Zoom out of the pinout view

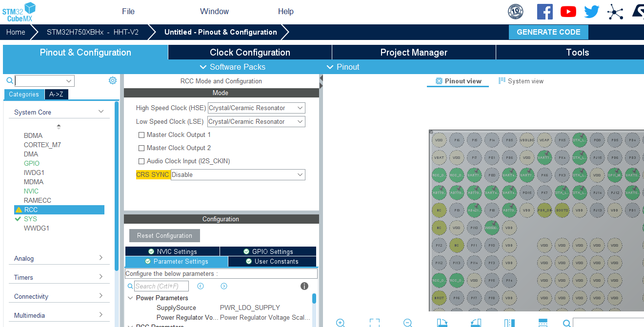(408, 323)
